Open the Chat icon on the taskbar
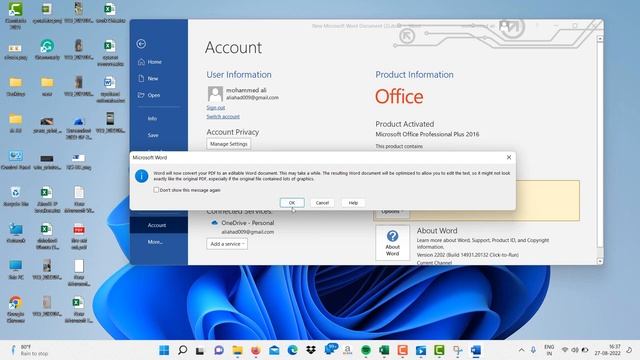This screenshot has width=640, height=360. pos(219,350)
